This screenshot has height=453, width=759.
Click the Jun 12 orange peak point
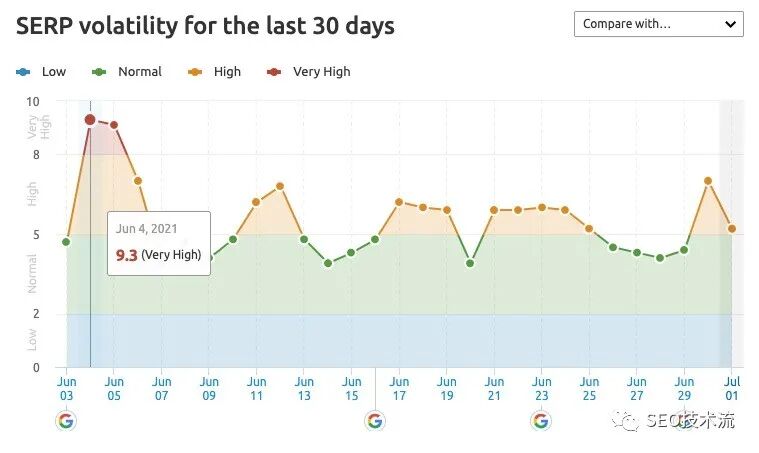click(x=280, y=186)
